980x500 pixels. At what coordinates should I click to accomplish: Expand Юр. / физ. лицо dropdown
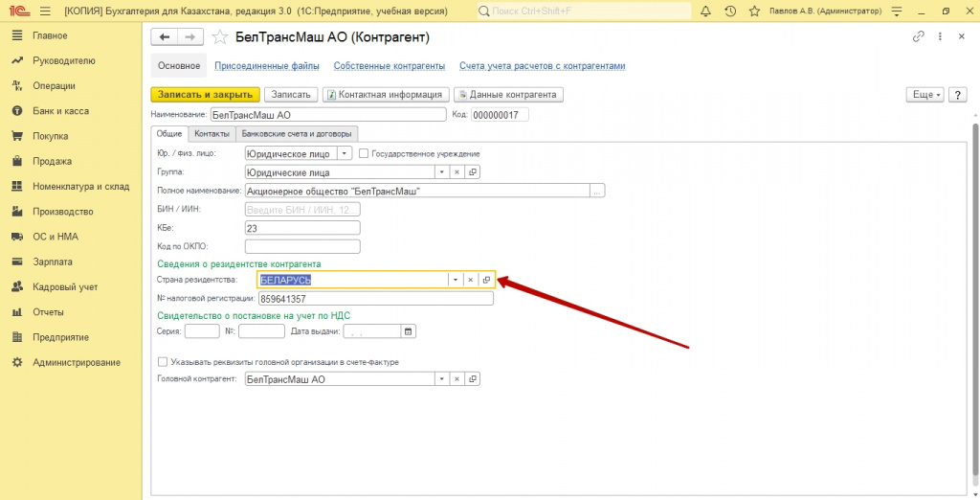[345, 153]
